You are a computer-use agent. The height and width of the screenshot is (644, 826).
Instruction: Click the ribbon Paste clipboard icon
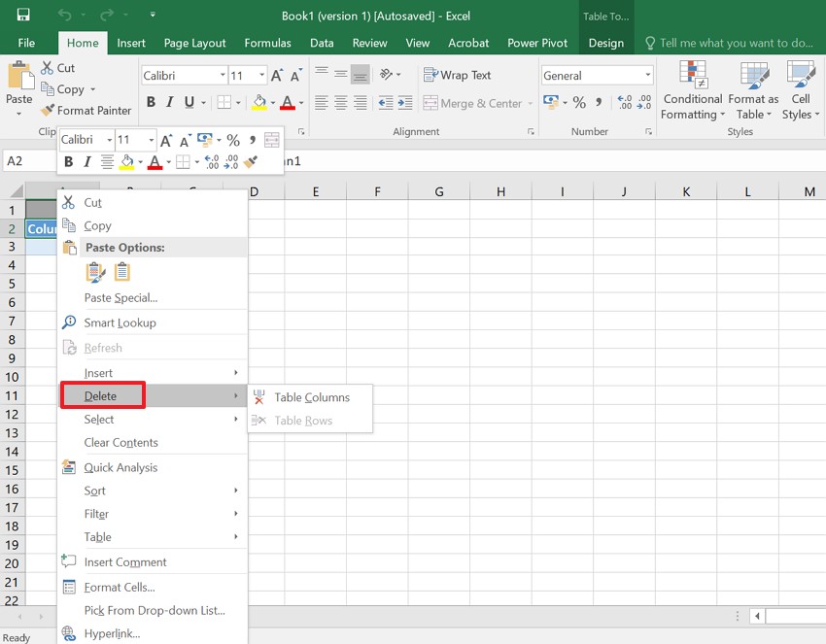[x=20, y=76]
